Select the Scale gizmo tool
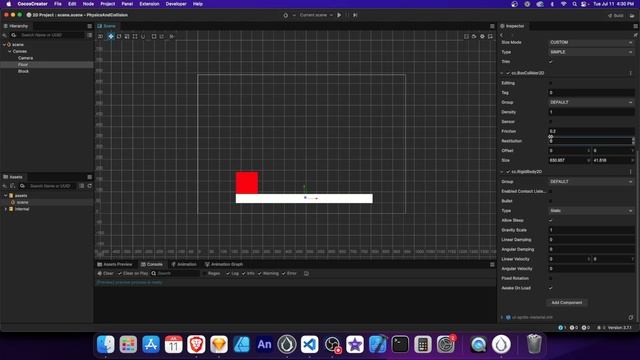 [x=127, y=36]
